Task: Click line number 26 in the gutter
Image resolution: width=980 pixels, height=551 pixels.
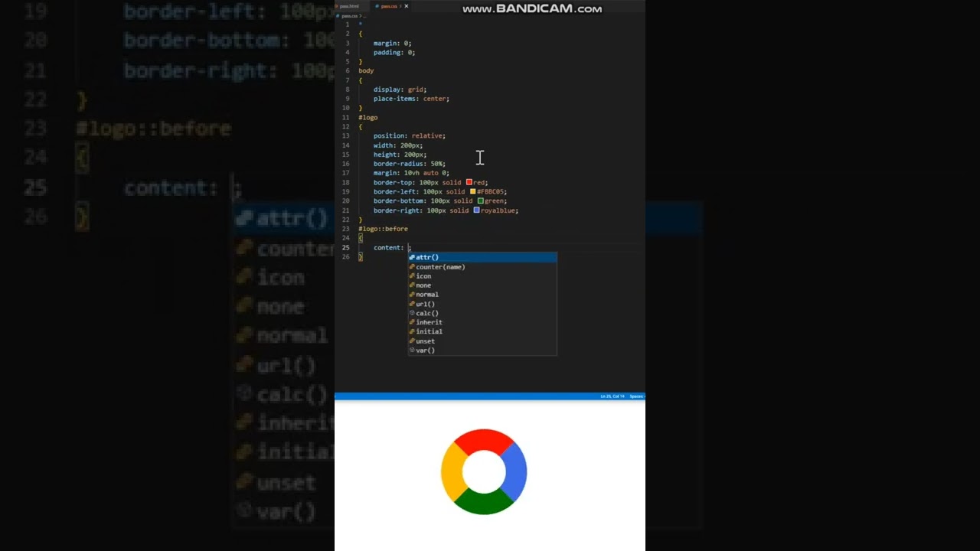Action: click(x=346, y=256)
